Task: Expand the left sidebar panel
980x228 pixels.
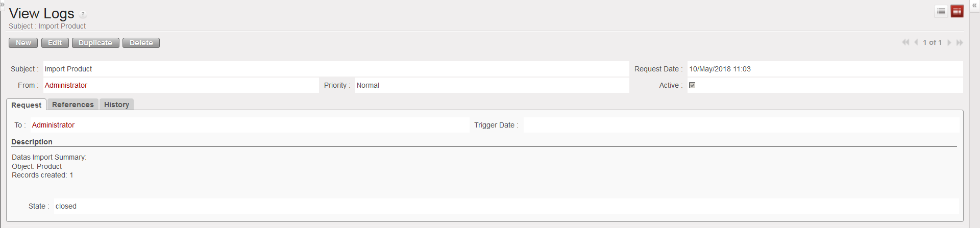Action: coord(2,4)
